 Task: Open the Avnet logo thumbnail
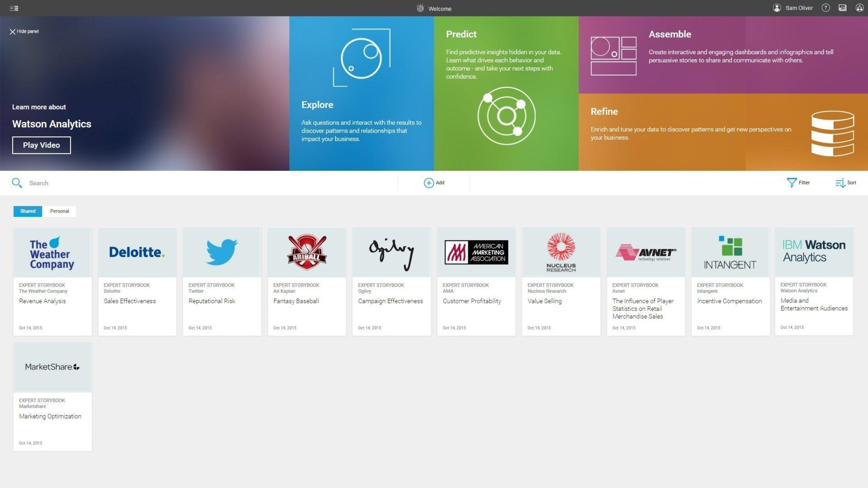pos(646,253)
